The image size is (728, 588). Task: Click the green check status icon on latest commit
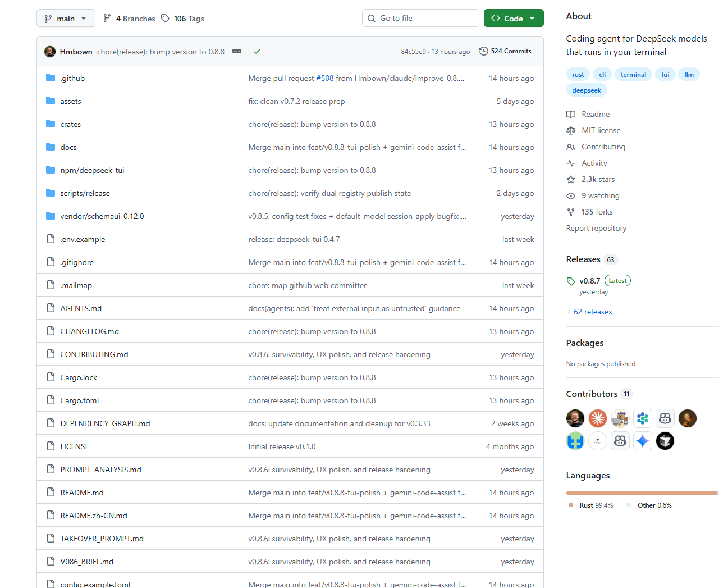[257, 51]
